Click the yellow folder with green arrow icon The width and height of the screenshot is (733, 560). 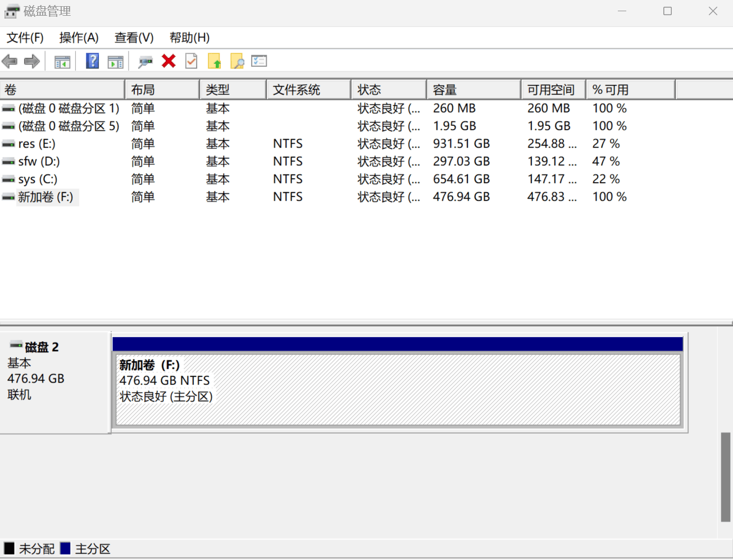click(x=215, y=61)
